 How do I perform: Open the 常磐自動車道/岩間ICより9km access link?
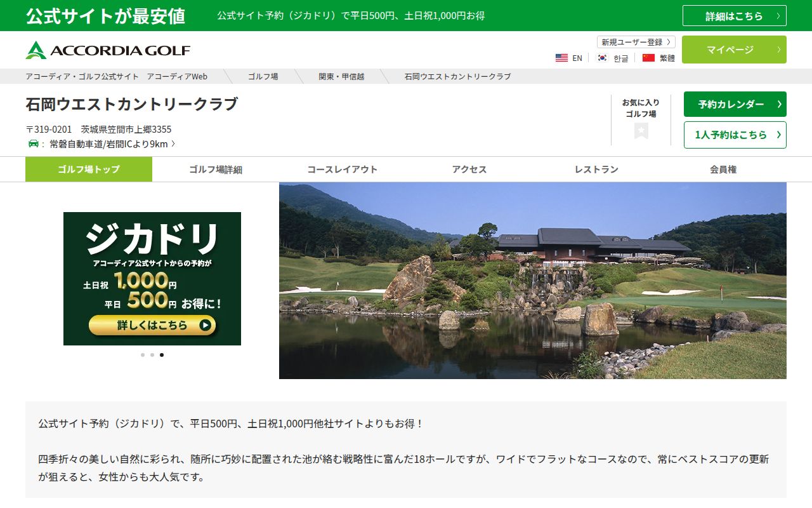[x=112, y=144]
